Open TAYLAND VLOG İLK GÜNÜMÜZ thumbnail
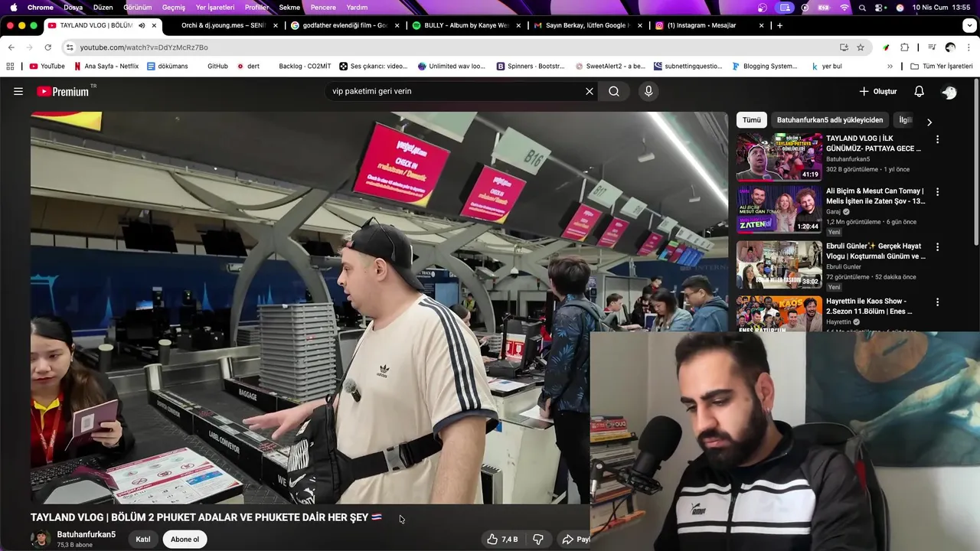 click(779, 157)
